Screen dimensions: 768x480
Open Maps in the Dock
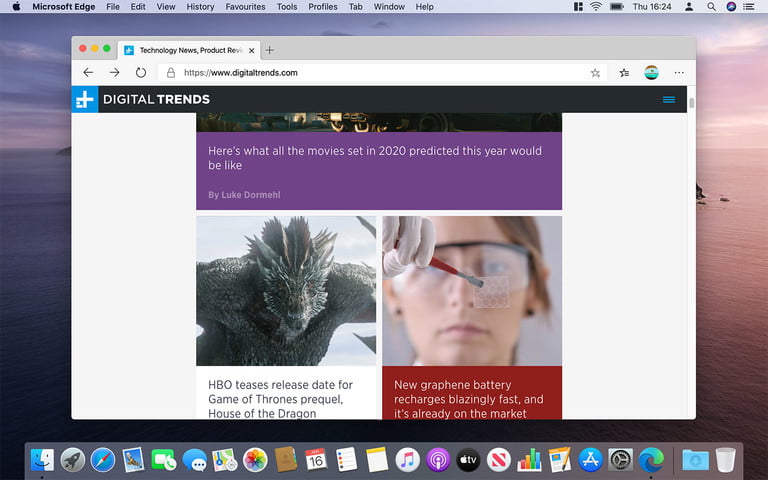coord(224,460)
